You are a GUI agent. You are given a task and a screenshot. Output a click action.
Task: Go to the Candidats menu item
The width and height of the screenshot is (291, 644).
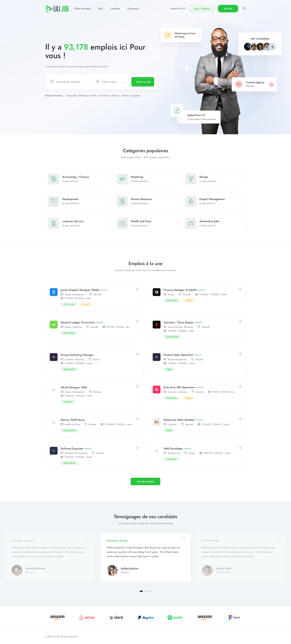115,9
